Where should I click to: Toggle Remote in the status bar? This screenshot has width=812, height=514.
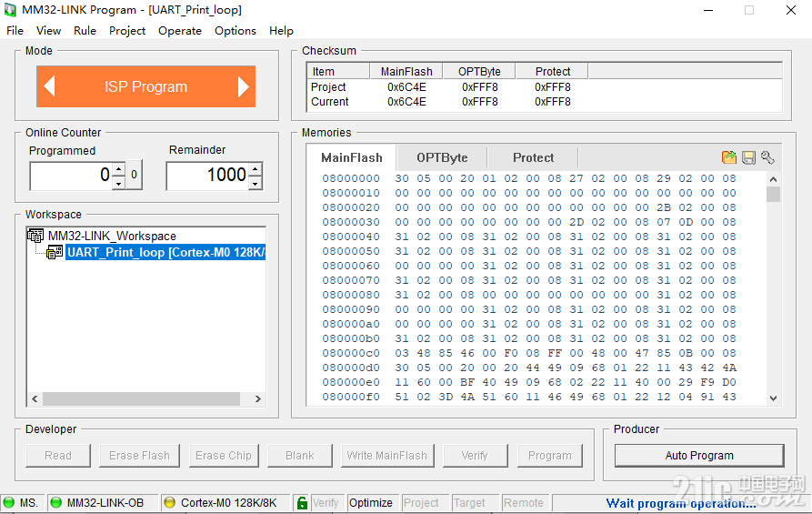click(x=524, y=502)
